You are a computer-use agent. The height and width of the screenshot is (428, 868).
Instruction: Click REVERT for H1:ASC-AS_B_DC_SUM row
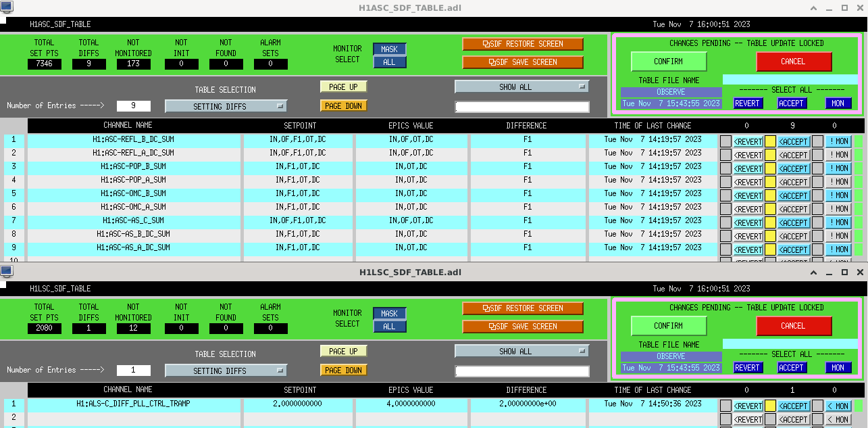pos(748,237)
